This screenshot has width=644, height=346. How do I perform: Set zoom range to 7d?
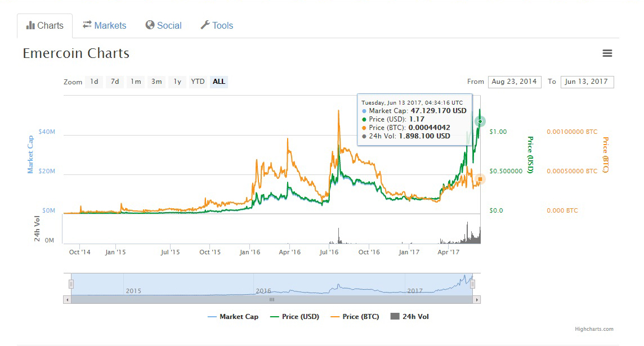[115, 82]
